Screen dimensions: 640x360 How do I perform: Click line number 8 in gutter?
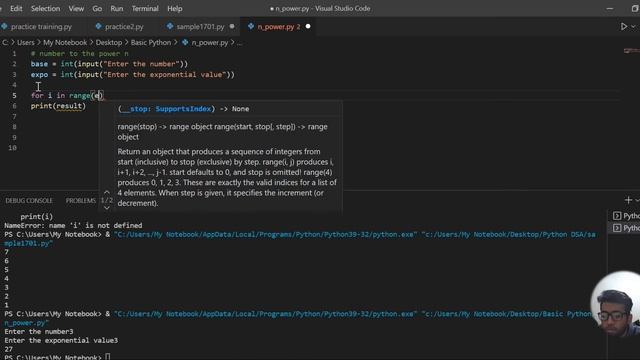(14, 127)
